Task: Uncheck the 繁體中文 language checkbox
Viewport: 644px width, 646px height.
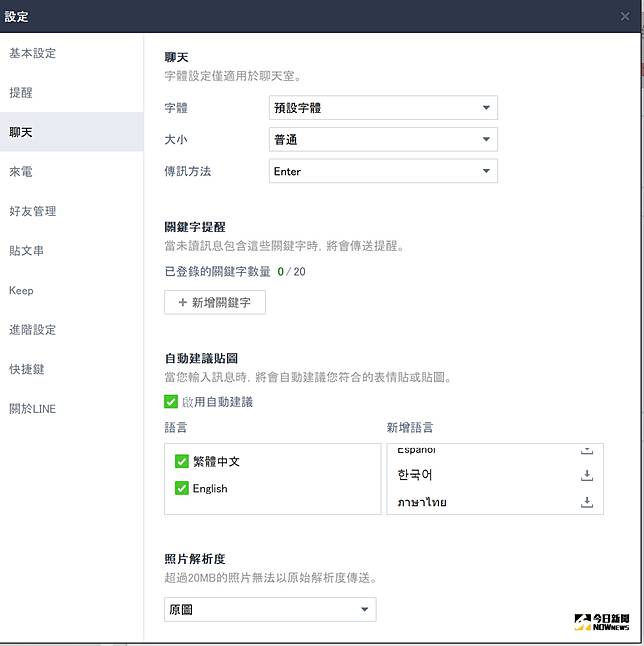Action: coord(181,461)
